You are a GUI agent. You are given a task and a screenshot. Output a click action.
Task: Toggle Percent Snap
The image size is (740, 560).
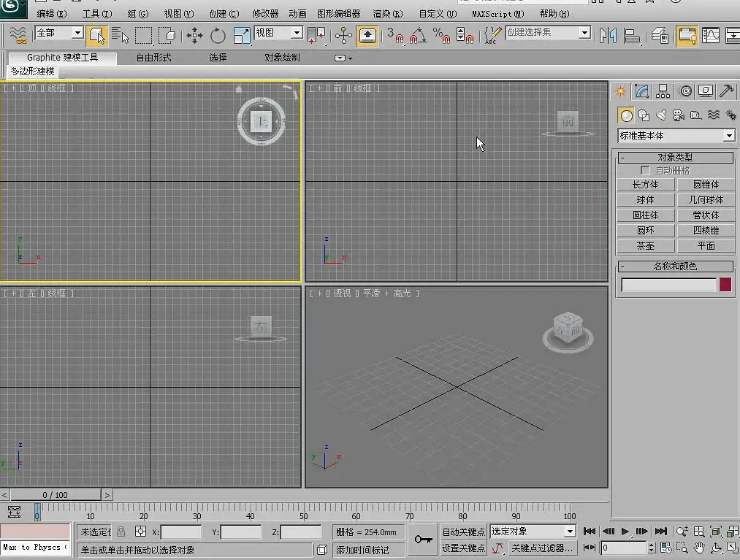pyautogui.click(x=442, y=35)
